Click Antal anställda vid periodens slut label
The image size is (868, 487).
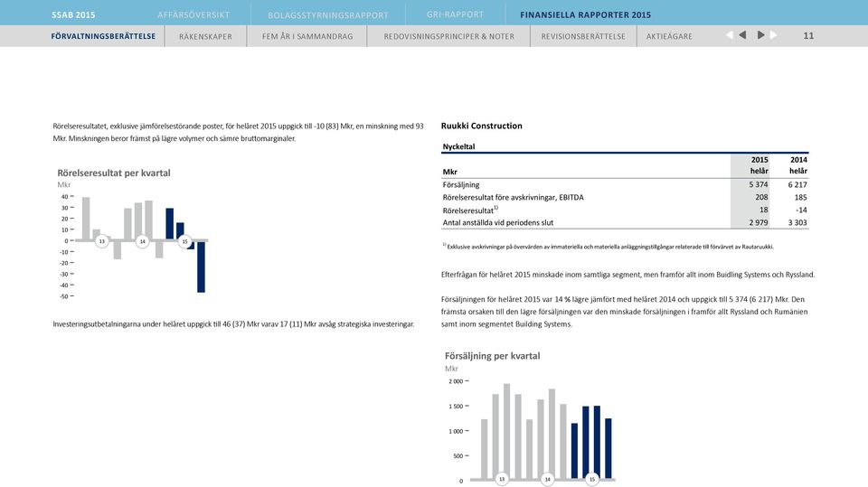tap(497, 222)
